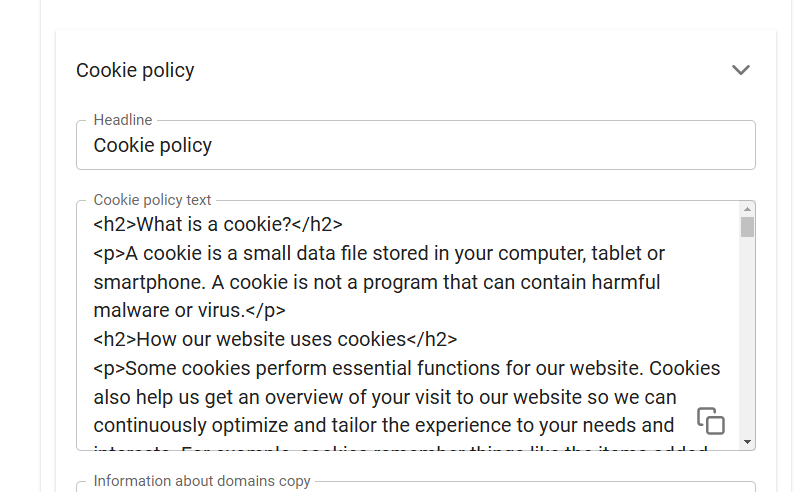This screenshot has height=492, width=807.
Task: Focus the Information about domains copy field
Action: pyautogui.click(x=415, y=487)
